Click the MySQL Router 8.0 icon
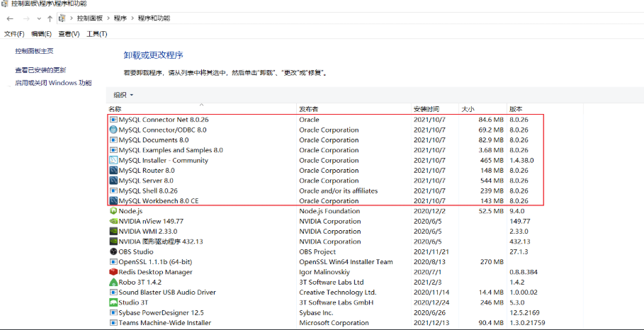Viewport: 644px width, 330px height. [x=114, y=171]
